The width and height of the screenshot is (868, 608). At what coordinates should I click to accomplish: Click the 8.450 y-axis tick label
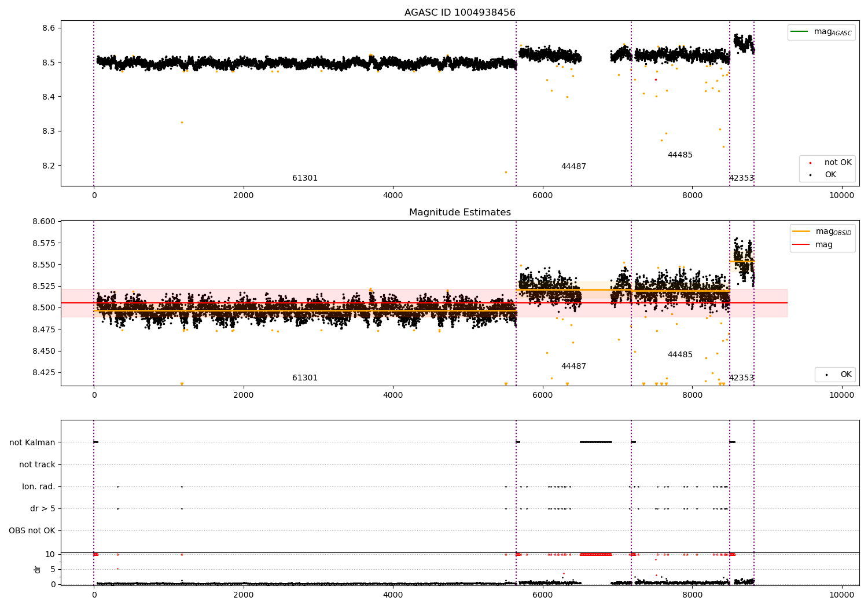click(43, 351)
